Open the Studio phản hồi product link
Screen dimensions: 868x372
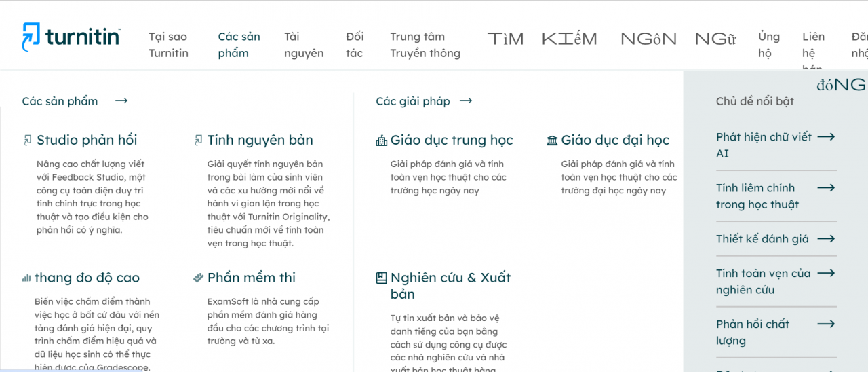tap(87, 141)
